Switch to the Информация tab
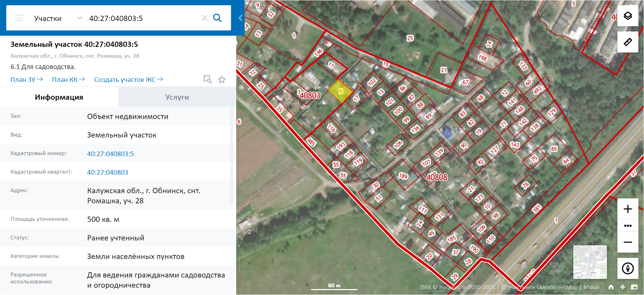Screen dimensions: 644x295 coord(59,97)
